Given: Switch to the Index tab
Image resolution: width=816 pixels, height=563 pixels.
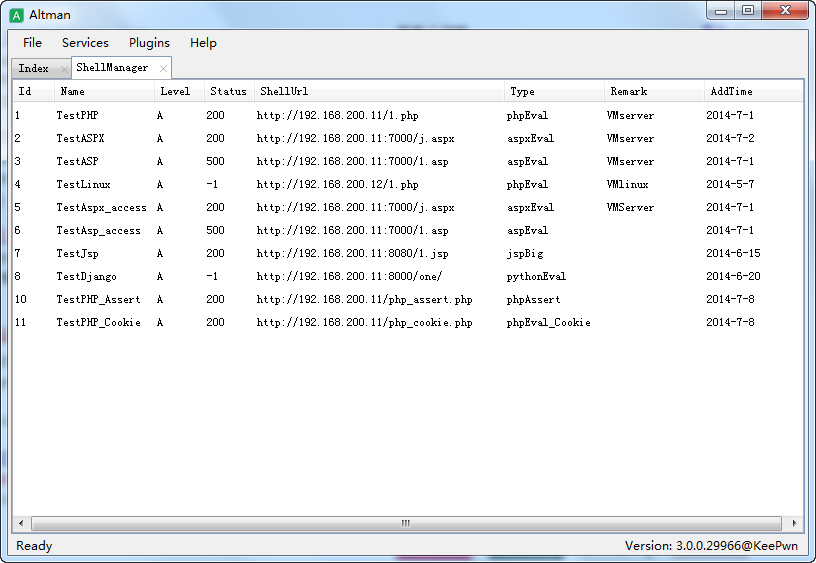Looking at the screenshot, I should point(34,68).
